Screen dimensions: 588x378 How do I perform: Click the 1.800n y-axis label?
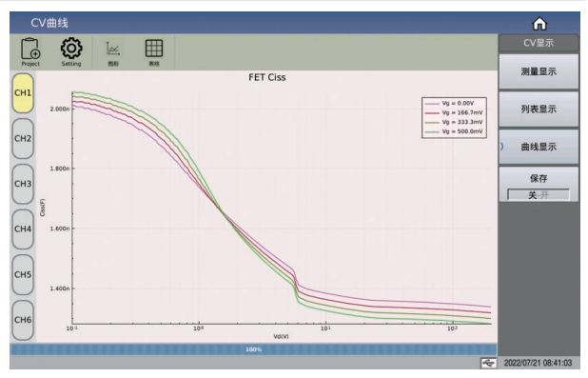click(60, 169)
